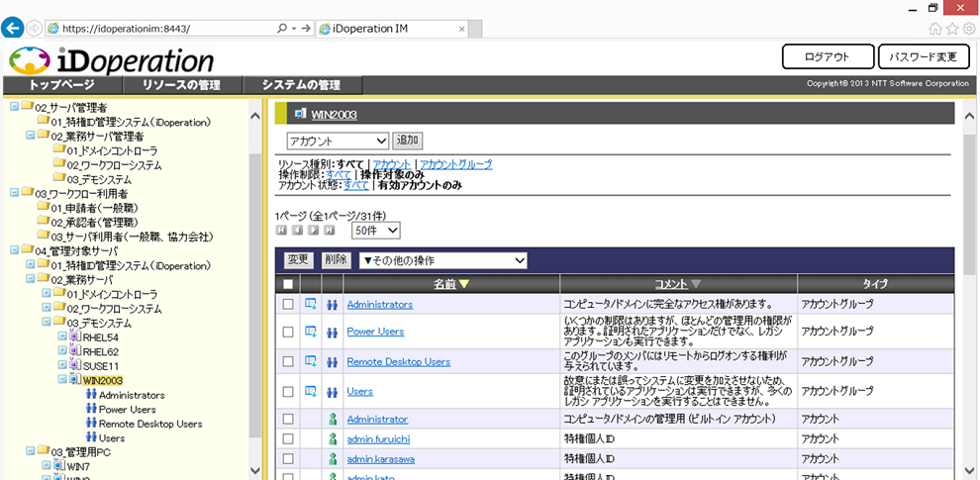Open the Remote Desktop Users table link
Image resolution: width=980 pixels, height=480 pixels.
pyautogui.click(x=399, y=362)
